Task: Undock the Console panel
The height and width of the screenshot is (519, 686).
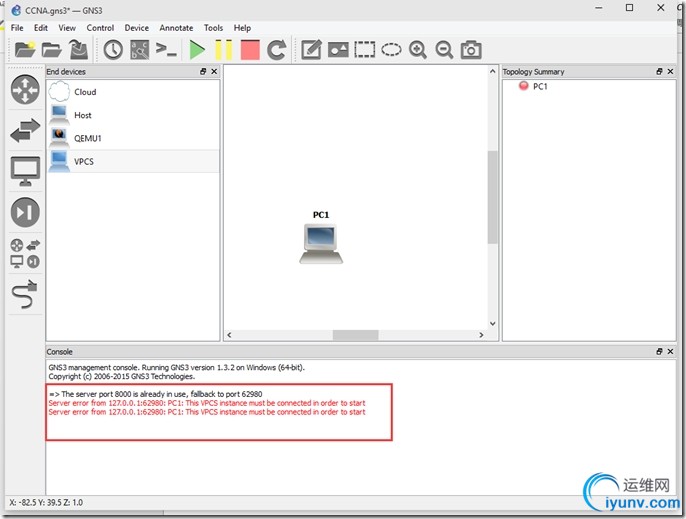Action: coord(659,351)
